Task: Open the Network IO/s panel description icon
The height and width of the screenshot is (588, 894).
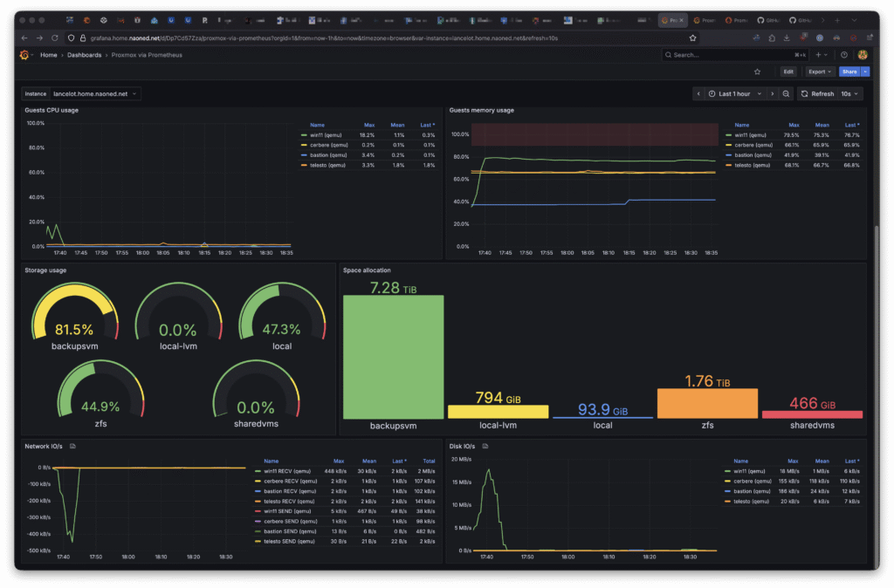Action: pos(73,446)
